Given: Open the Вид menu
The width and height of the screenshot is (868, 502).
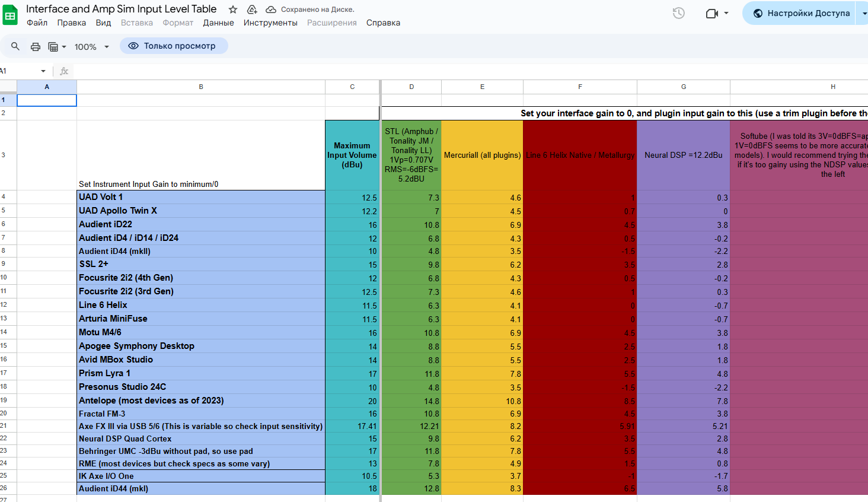Looking at the screenshot, I should click(x=104, y=23).
